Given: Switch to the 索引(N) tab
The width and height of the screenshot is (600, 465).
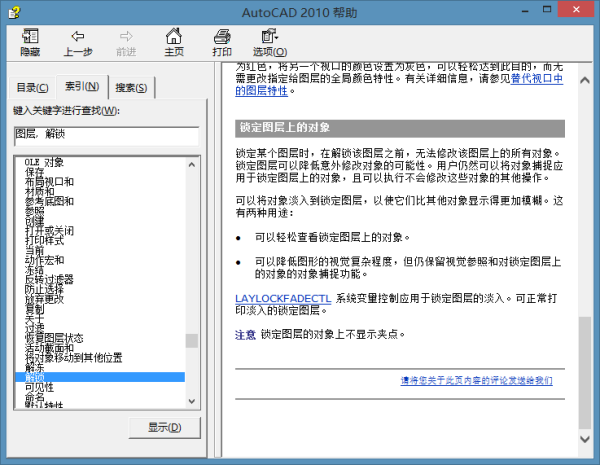Looking at the screenshot, I should (82, 86).
